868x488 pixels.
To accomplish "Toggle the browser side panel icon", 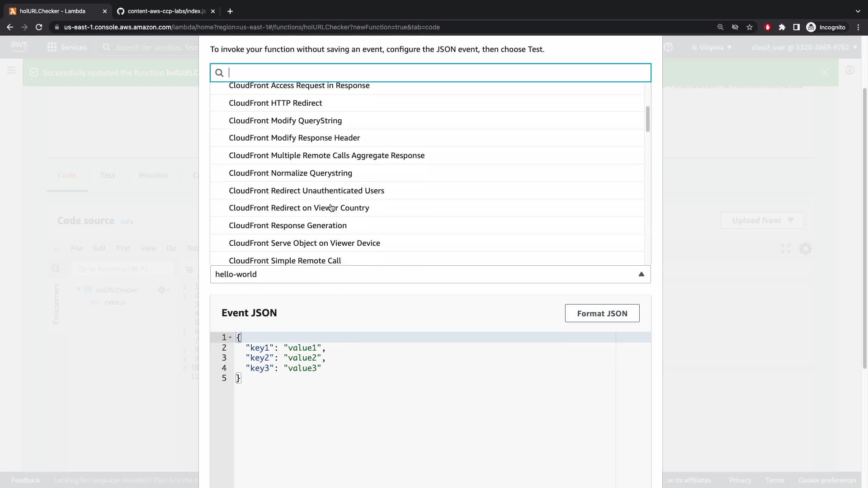I will (797, 27).
